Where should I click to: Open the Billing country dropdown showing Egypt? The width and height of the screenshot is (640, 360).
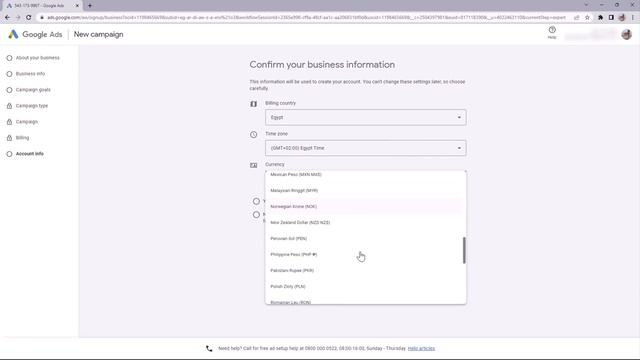pyautogui.click(x=365, y=118)
